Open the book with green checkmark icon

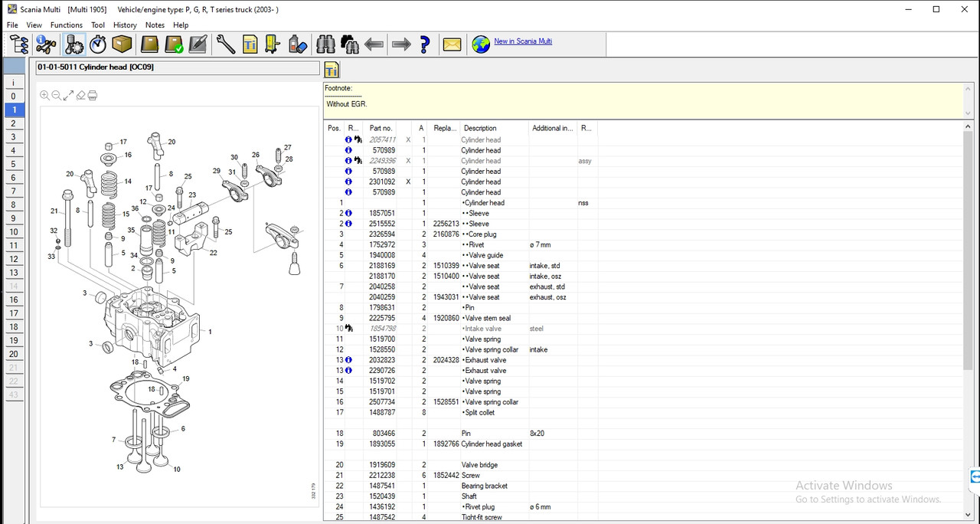point(174,44)
